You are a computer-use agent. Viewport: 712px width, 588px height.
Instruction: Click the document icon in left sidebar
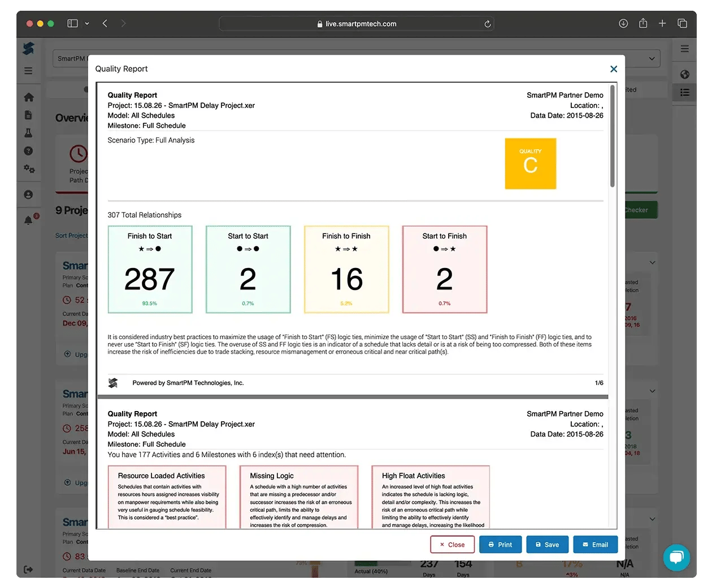(x=28, y=115)
